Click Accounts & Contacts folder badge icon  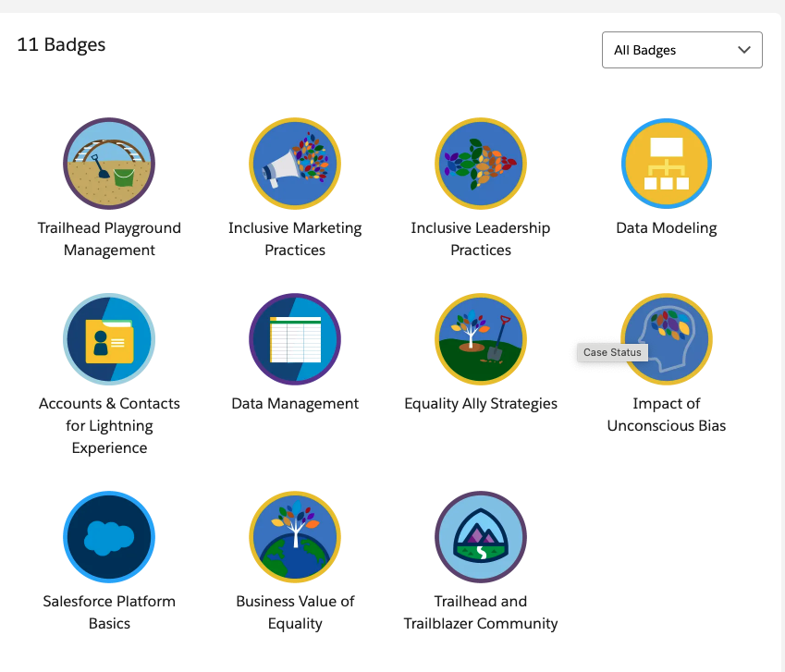pos(109,339)
